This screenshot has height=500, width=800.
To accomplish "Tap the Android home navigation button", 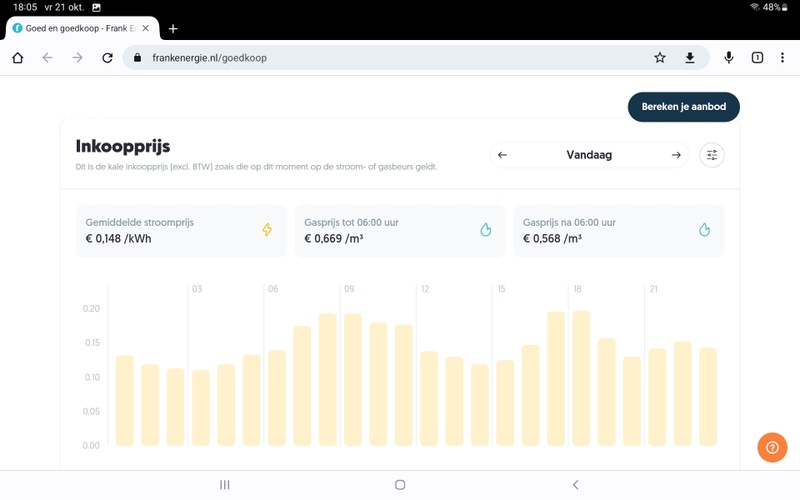I will 400,485.
